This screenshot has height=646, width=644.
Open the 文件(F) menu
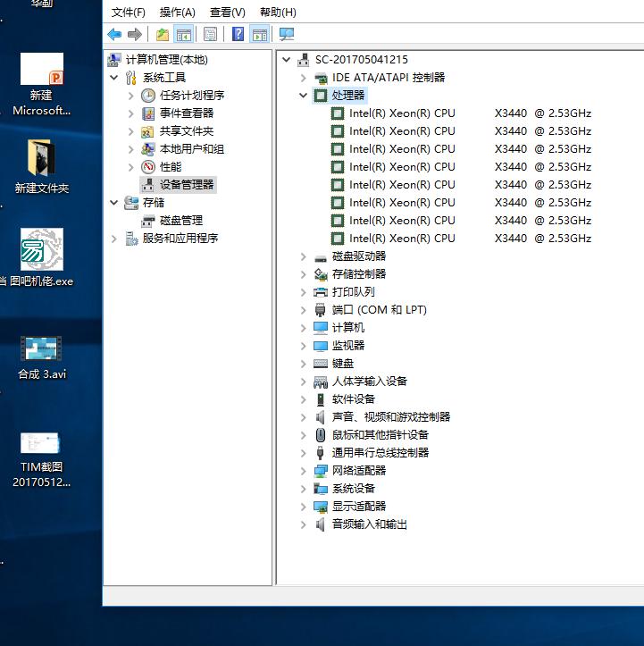click(128, 13)
